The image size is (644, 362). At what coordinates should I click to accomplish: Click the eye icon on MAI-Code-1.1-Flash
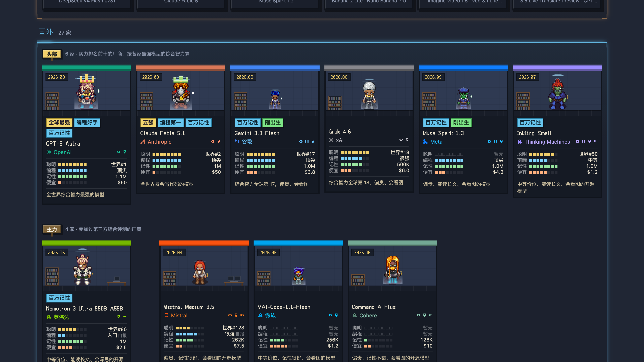pos(330,315)
